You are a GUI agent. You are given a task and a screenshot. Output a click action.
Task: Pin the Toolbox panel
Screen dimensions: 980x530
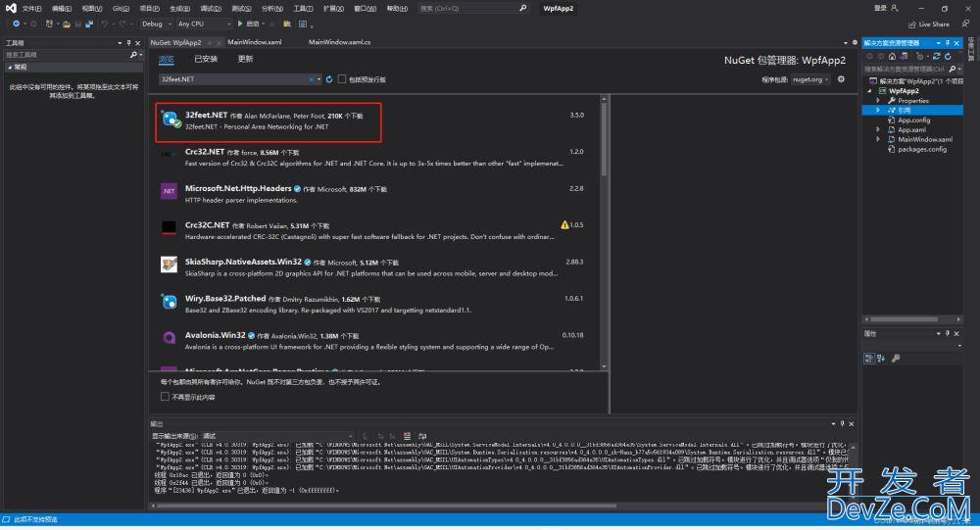[128, 42]
